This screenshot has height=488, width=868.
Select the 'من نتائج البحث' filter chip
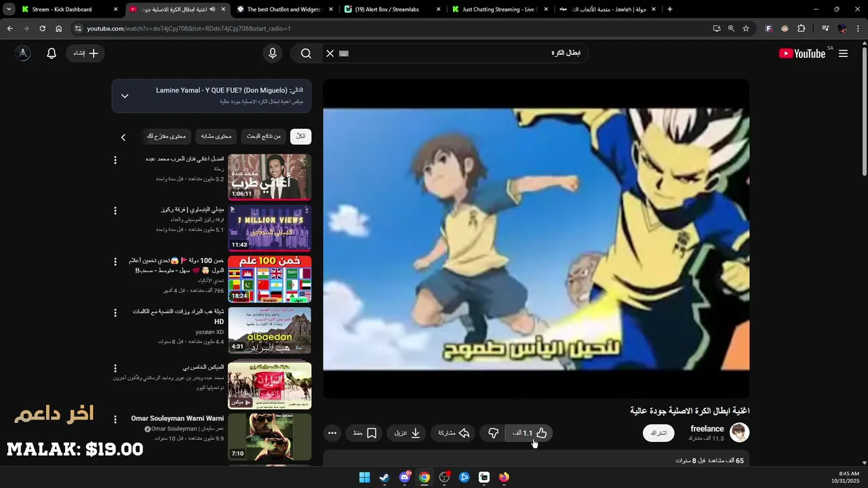[x=264, y=136]
